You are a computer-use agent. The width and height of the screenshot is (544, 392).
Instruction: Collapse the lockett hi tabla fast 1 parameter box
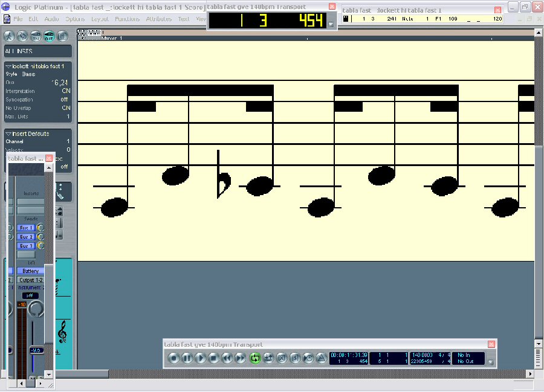[x=8, y=66]
